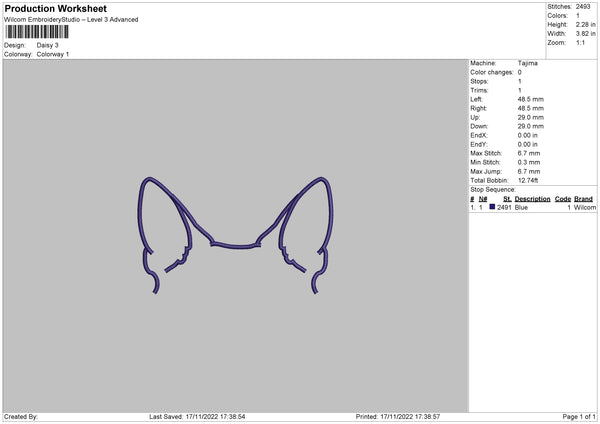Click the cat ears embroidery design preview
Image resolution: width=600 pixels, height=424 pixels.
click(x=235, y=235)
